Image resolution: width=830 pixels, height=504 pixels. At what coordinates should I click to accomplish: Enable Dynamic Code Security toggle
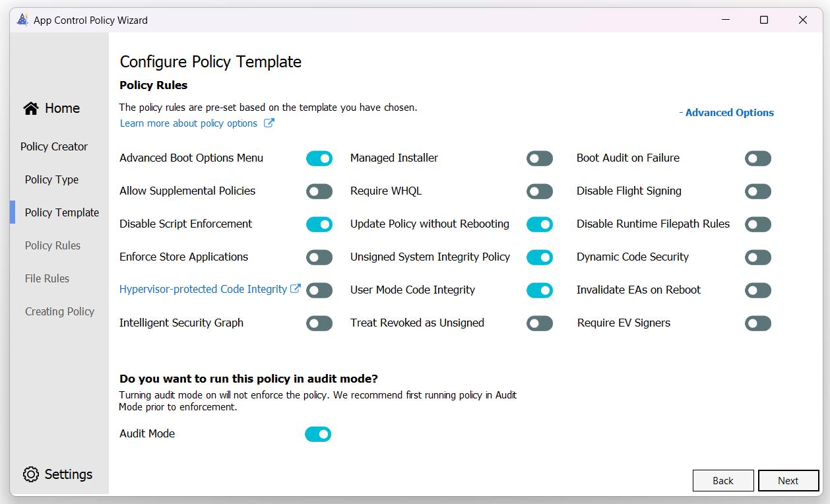pos(758,257)
